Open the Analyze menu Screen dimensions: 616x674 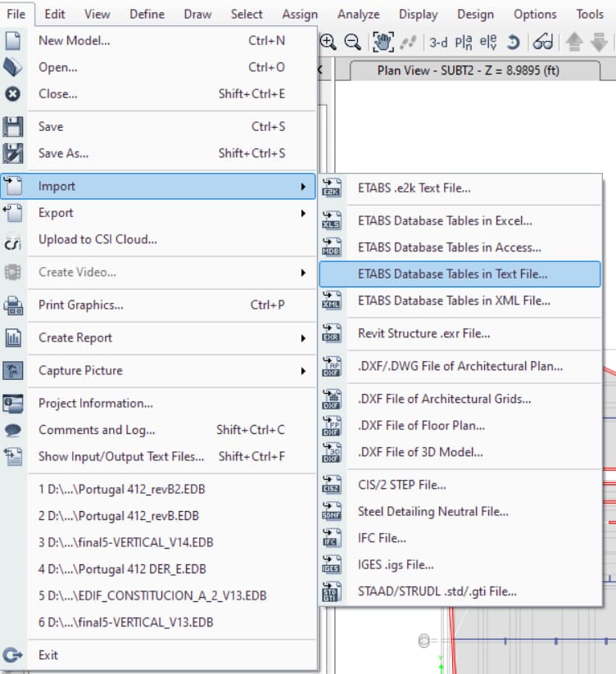click(x=358, y=14)
